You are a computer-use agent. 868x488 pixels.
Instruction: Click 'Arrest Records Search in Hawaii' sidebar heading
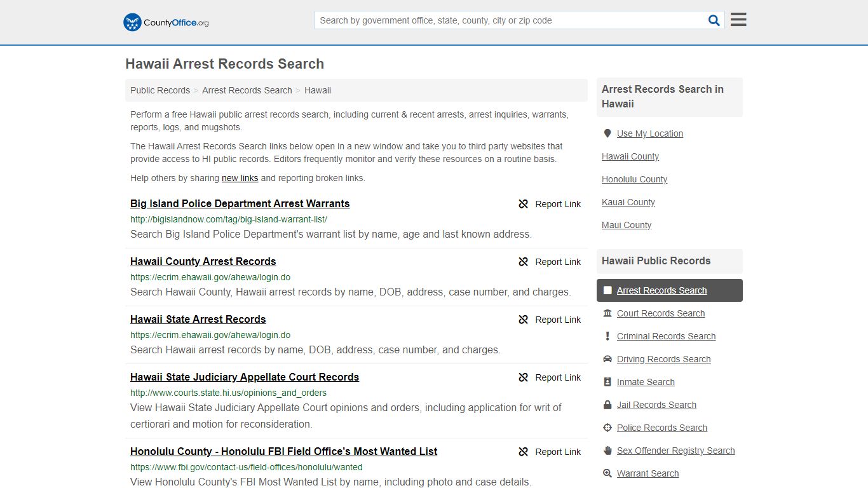pos(663,97)
